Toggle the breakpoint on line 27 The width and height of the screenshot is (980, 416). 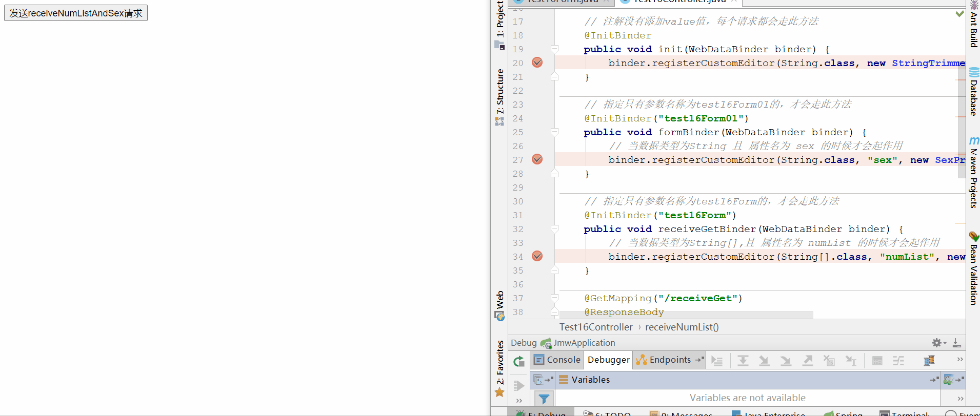point(537,159)
